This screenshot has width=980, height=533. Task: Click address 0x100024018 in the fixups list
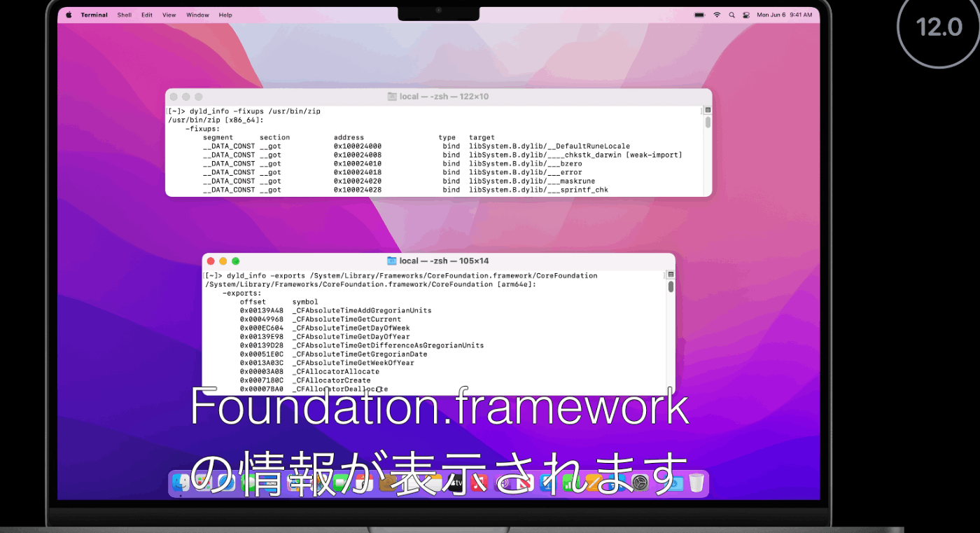[358, 172]
